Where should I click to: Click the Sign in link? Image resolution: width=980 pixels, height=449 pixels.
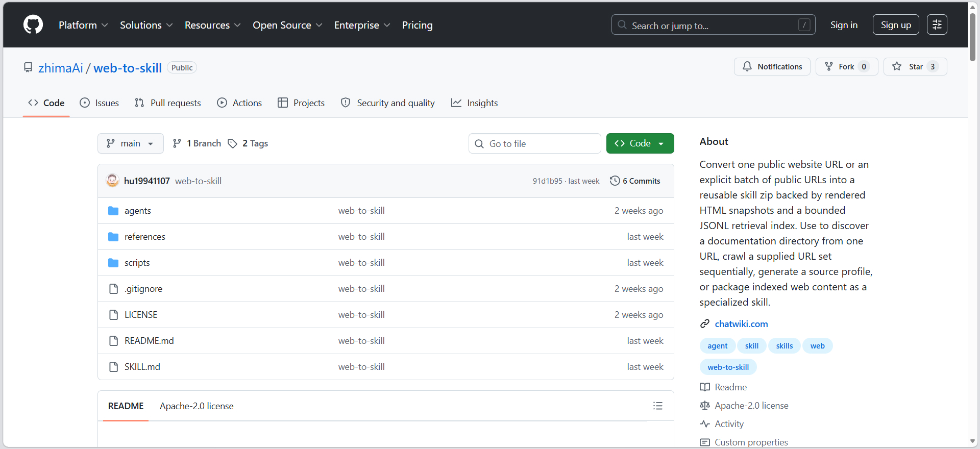click(x=844, y=24)
